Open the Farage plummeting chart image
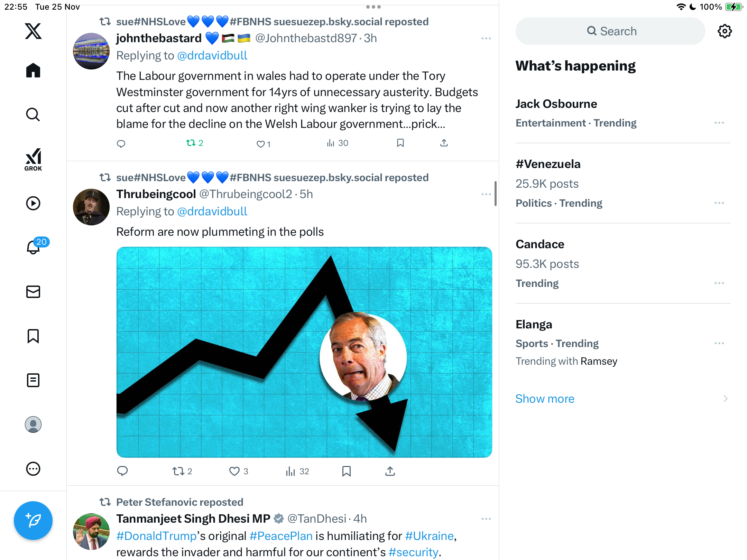Image resolution: width=747 pixels, height=560 pixels. click(304, 352)
